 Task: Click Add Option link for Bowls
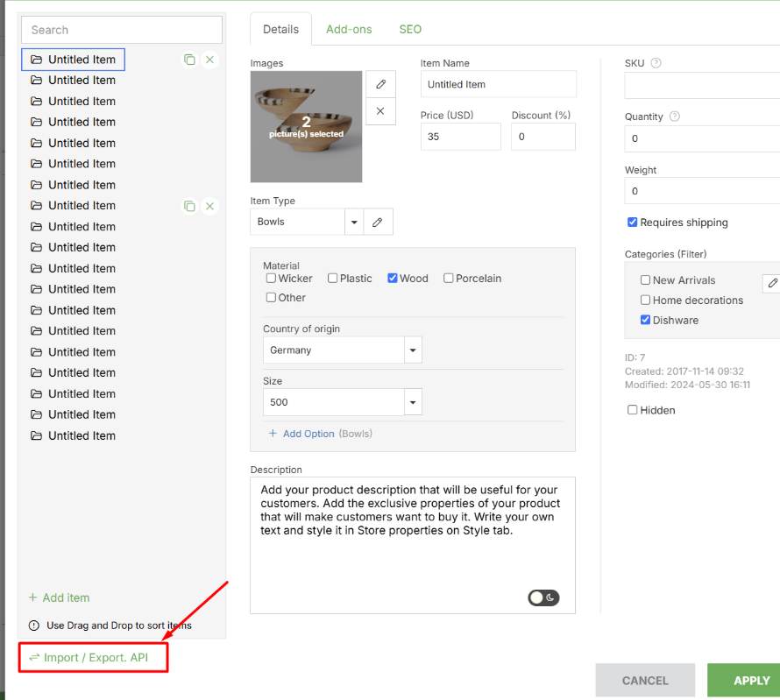tap(308, 434)
